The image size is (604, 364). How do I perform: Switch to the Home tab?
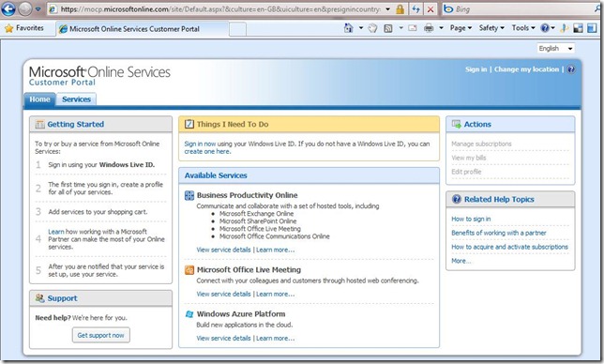(39, 99)
